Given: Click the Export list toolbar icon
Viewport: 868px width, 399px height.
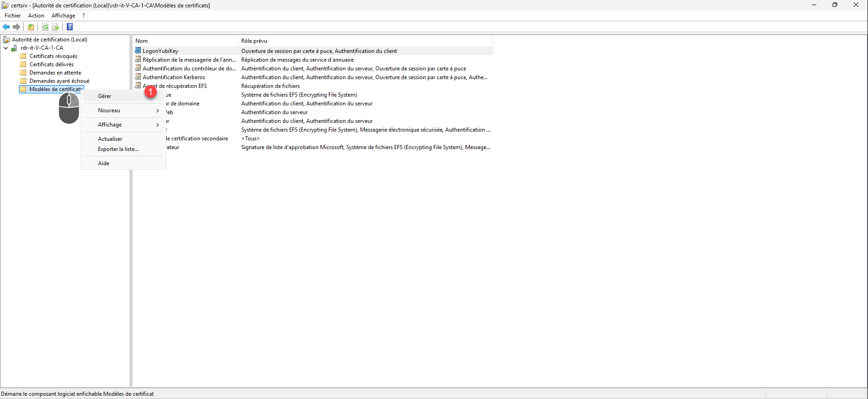Looking at the screenshot, I should tap(56, 27).
